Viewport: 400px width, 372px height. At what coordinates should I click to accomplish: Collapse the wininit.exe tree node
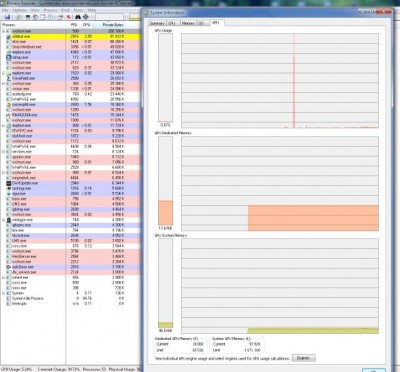(4, 277)
